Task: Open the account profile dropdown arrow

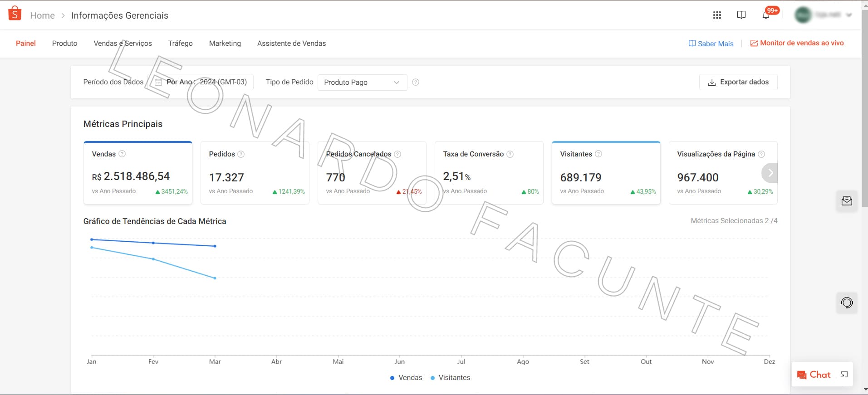Action: pos(849,15)
